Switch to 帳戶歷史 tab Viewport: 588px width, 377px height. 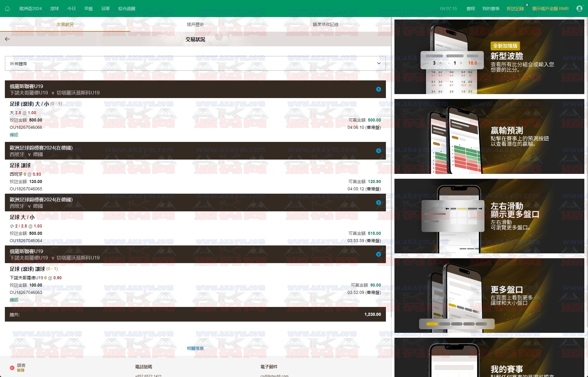pos(195,24)
